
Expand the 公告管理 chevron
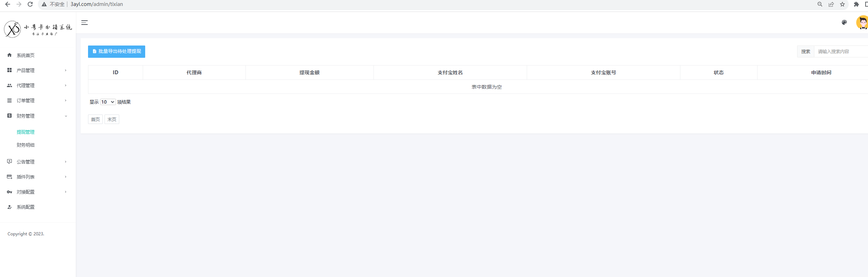(x=66, y=162)
